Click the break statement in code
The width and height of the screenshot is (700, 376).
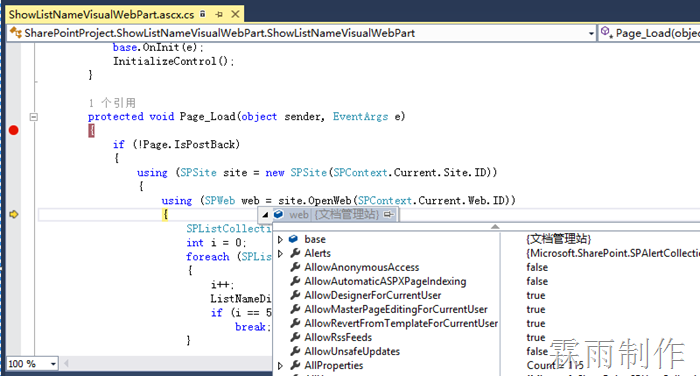click(253, 327)
